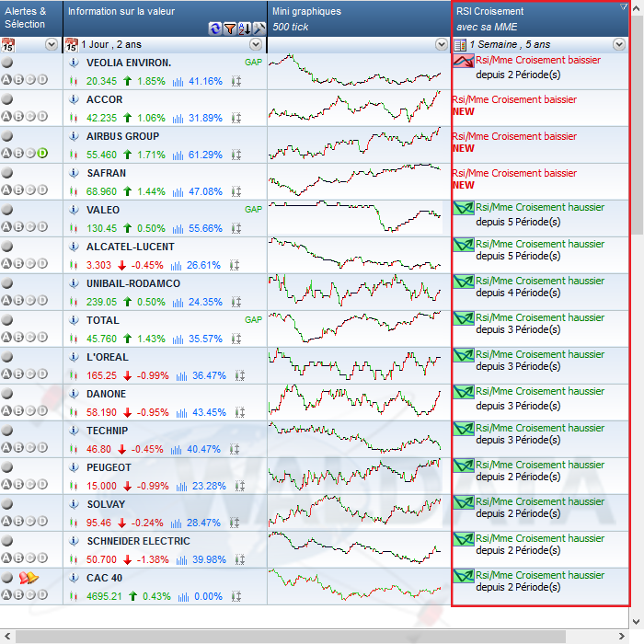This screenshot has width=644, height=644.
Task: Click the order book icon in DANONE row
Action: click(240, 412)
